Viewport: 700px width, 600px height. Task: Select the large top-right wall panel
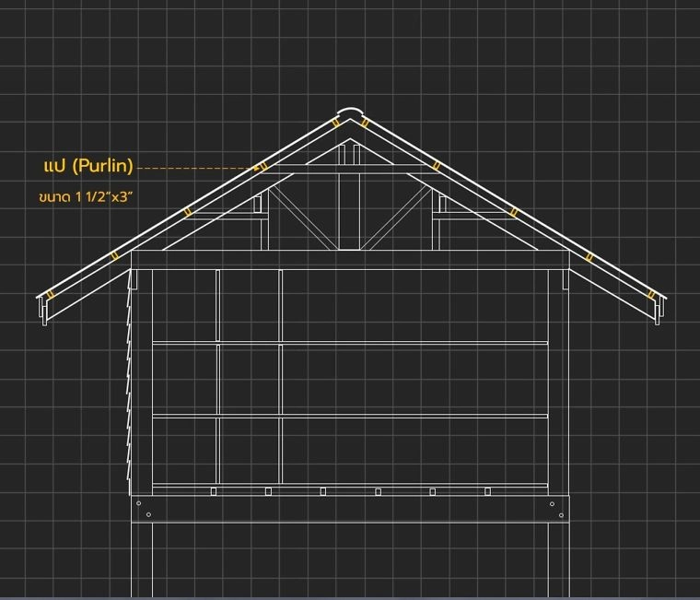click(414, 306)
